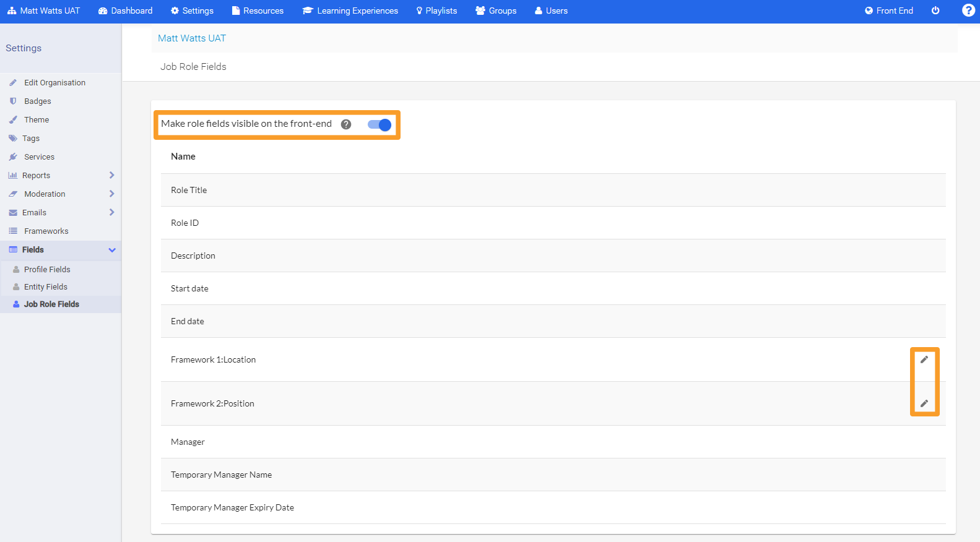Viewport: 980px width, 542px height.
Task: Expand the Moderation submenu chevron
Action: pos(111,194)
